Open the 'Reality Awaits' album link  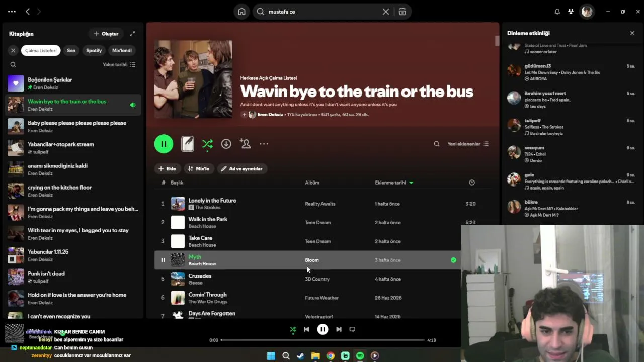click(x=320, y=204)
